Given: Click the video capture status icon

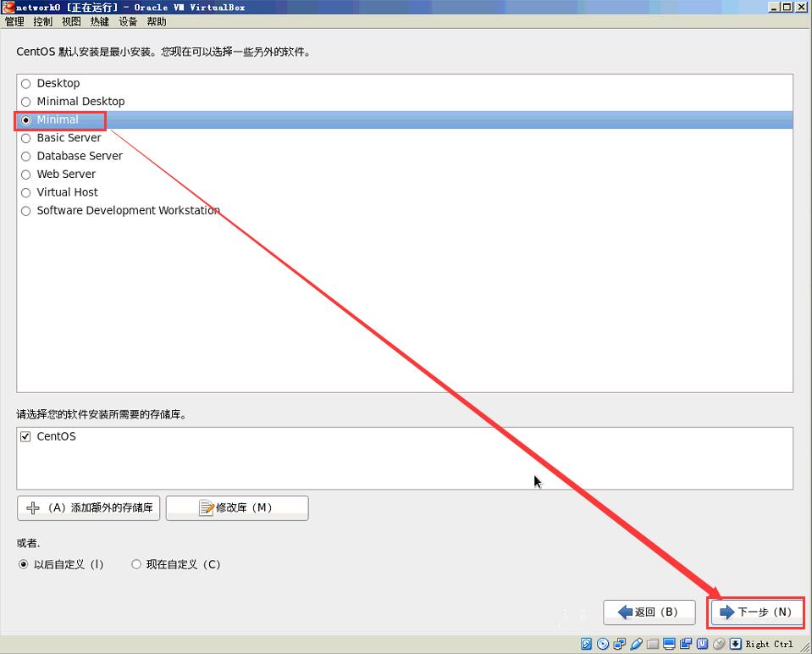Looking at the screenshot, I should coord(686,644).
